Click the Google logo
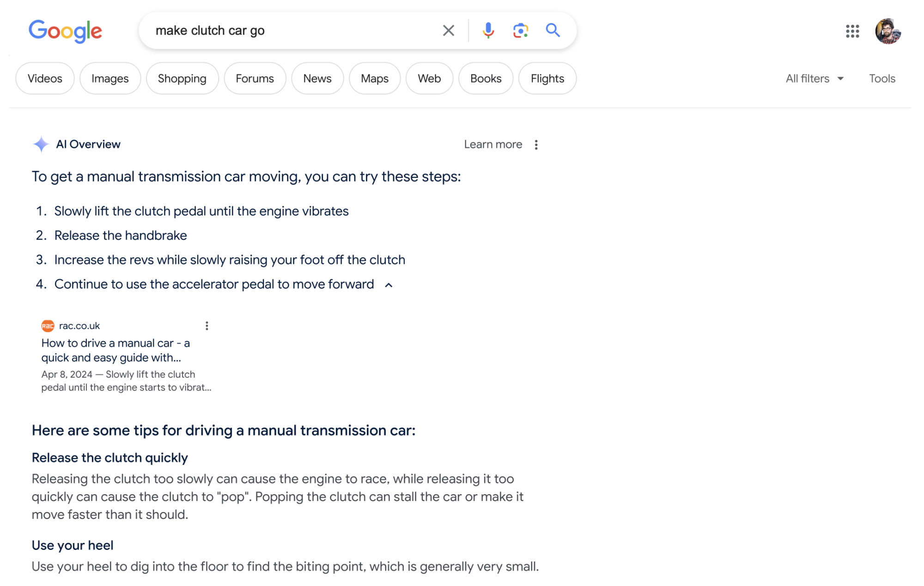Viewport: 924px width, 586px height. point(65,31)
